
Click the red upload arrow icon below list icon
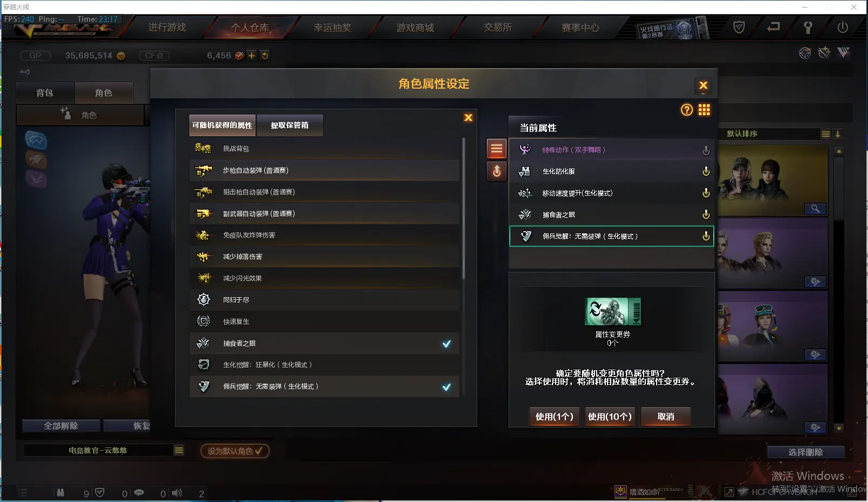(x=496, y=171)
